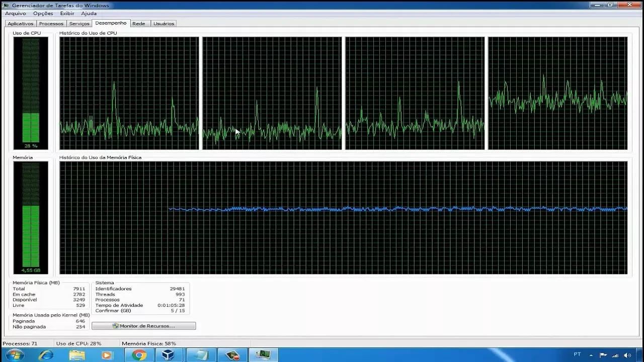644x362 pixels.
Task: Click the Confirmar (GB) value 5 / 15
Action: 178,311
